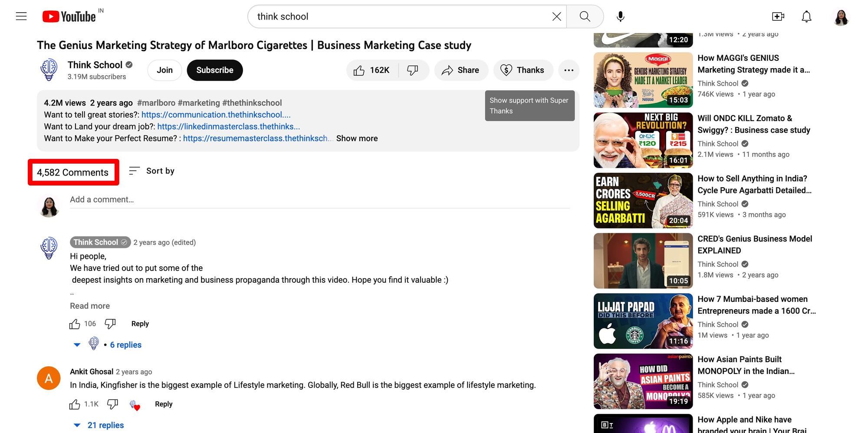
Task: Start voice search with the microphone
Action: [x=621, y=17]
